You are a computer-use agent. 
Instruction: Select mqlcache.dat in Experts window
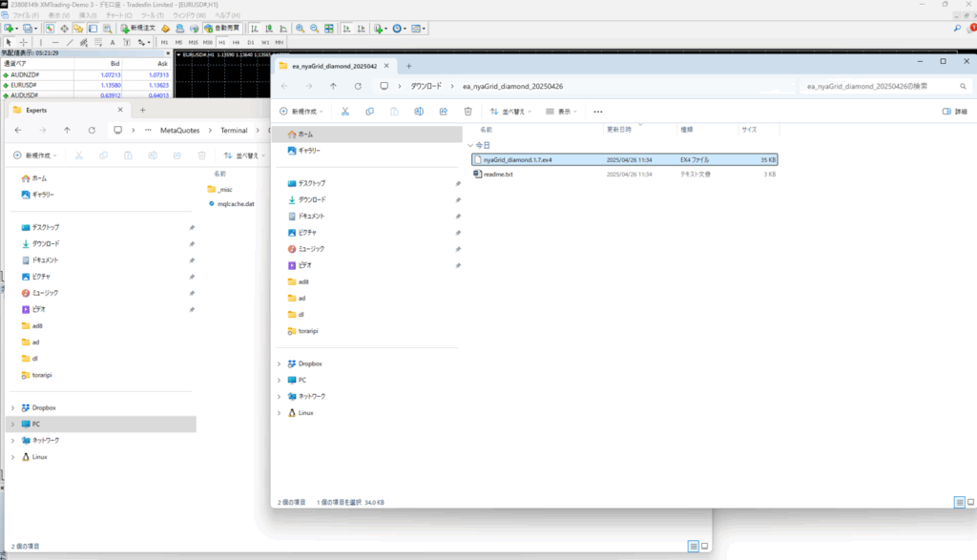click(236, 204)
